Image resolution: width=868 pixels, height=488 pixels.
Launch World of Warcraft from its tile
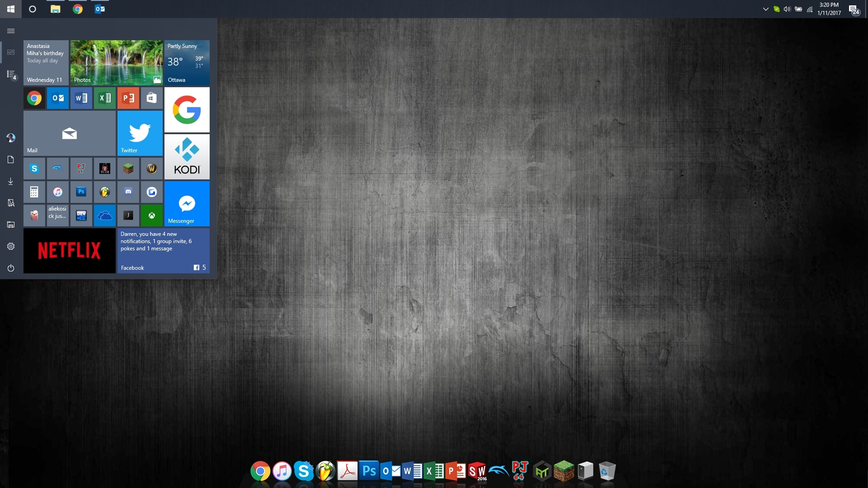coord(152,169)
